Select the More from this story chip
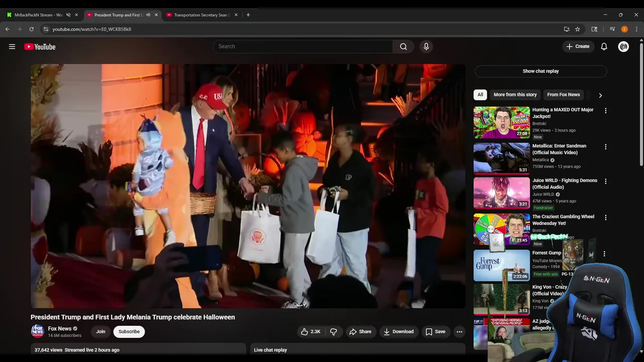 (x=515, y=95)
